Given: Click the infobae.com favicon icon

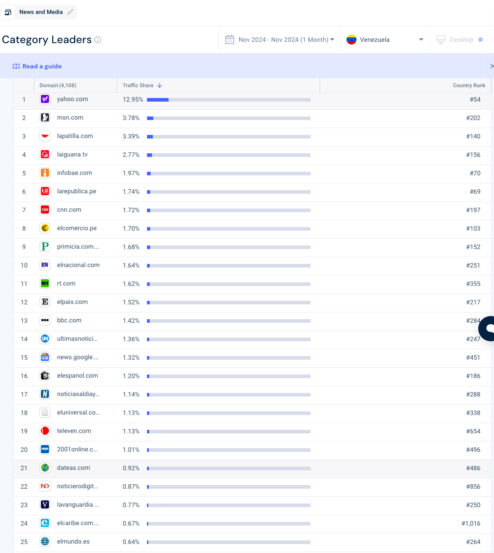Looking at the screenshot, I should (45, 173).
